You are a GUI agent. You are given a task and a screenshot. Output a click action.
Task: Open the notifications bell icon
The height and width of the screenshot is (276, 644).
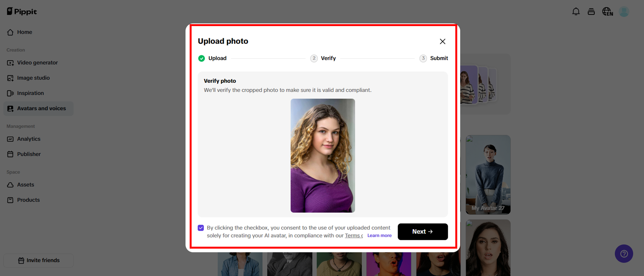[576, 12]
